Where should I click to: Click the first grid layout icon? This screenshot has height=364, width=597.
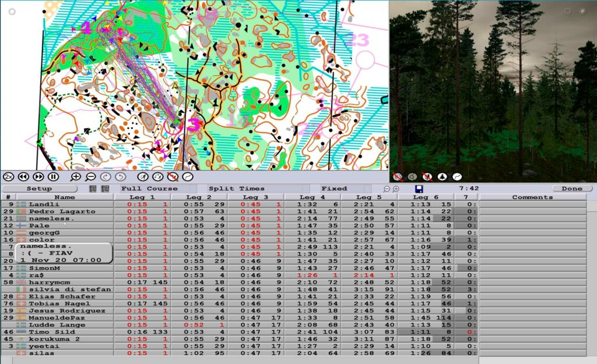point(93,189)
